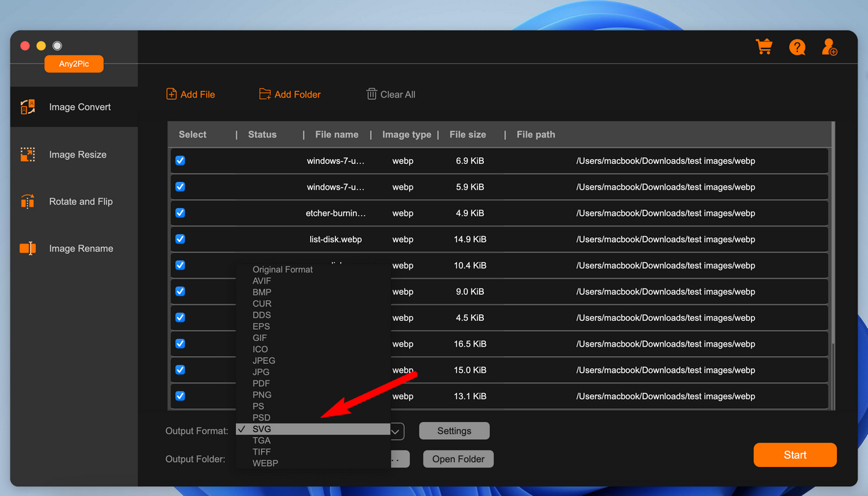Open the Image Rename tab
The height and width of the screenshot is (496, 868).
[74, 249]
